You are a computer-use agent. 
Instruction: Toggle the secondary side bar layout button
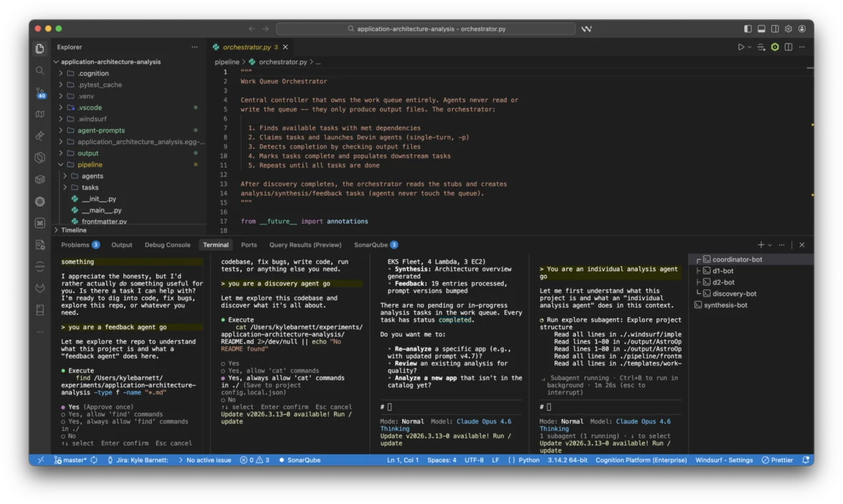pyautogui.click(x=775, y=29)
